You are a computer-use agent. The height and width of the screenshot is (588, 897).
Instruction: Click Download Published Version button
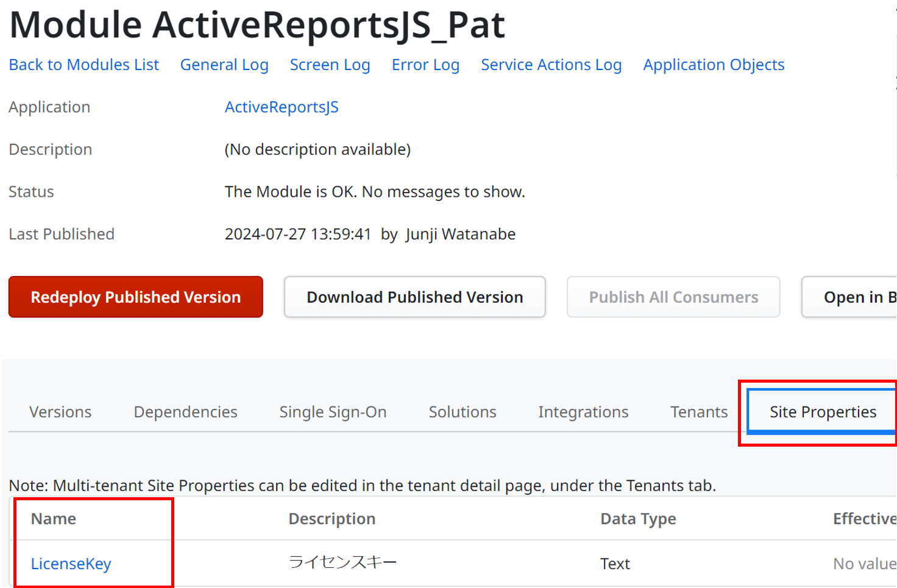(415, 297)
